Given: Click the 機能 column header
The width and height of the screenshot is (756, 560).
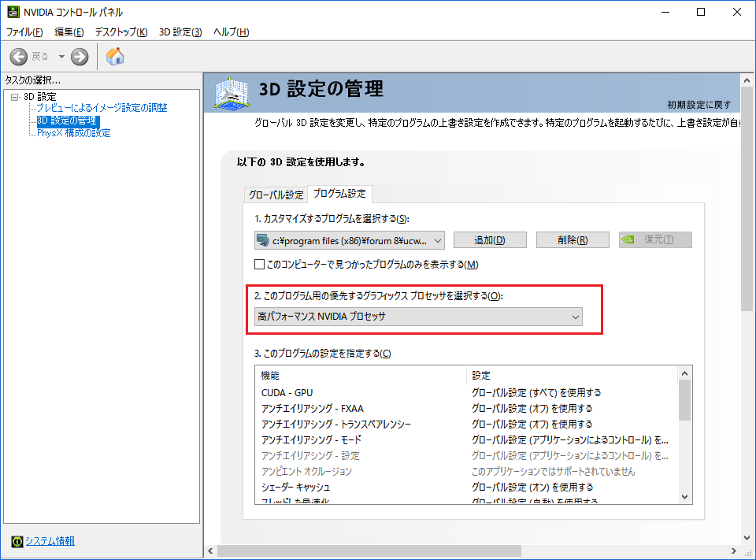Looking at the screenshot, I should [361, 375].
